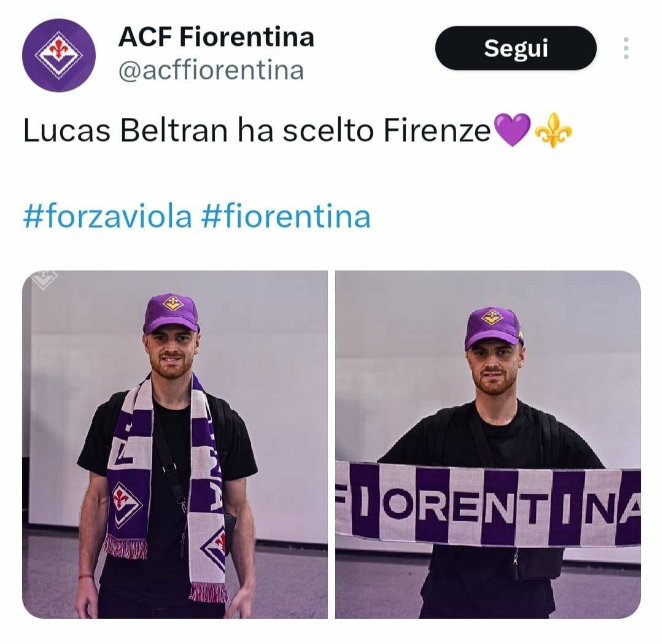The image size is (663, 644).
Task: Open the ACF Fiorentina profile avatar
Action: click(x=59, y=55)
